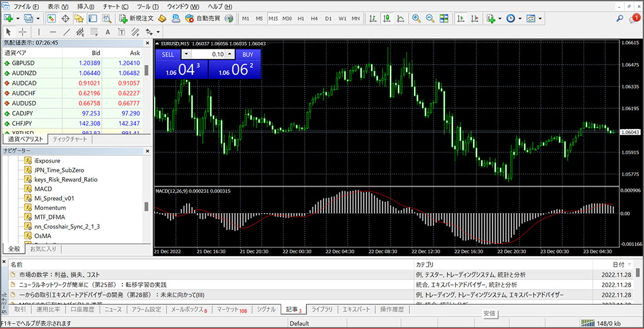
Task: Open periods clock dropdown arrow
Action: pyautogui.click(x=520, y=18)
